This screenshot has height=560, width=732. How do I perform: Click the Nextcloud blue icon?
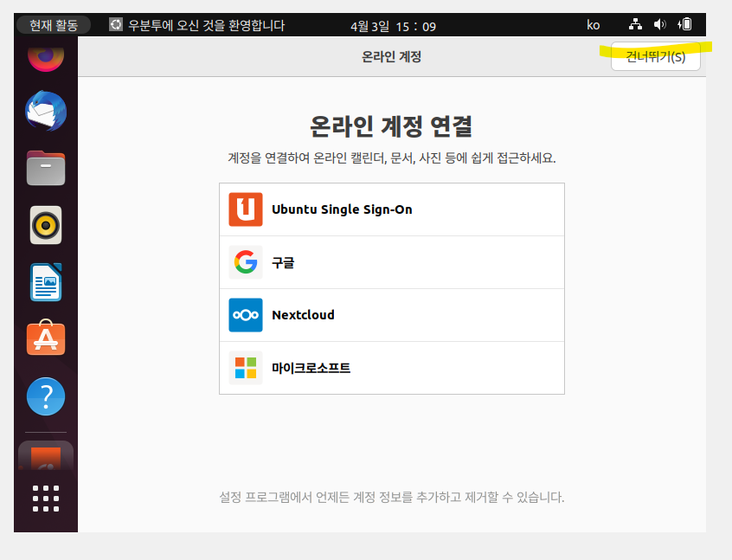(246, 315)
